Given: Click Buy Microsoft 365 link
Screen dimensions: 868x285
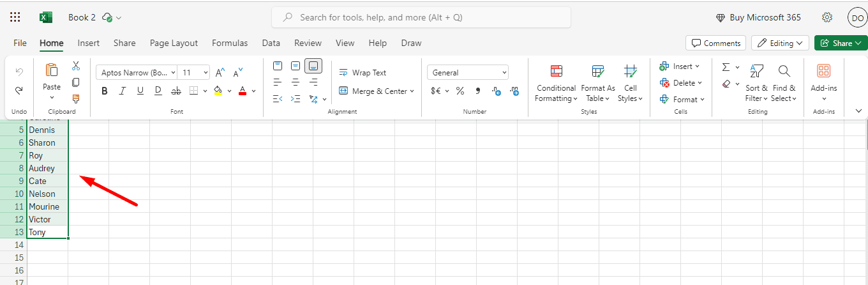Looking at the screenshot, I should (x=758, y=17).
